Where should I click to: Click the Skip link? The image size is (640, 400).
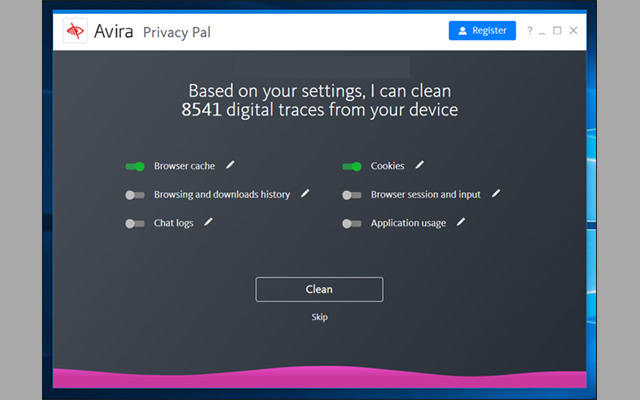click(x=319, y=317)
